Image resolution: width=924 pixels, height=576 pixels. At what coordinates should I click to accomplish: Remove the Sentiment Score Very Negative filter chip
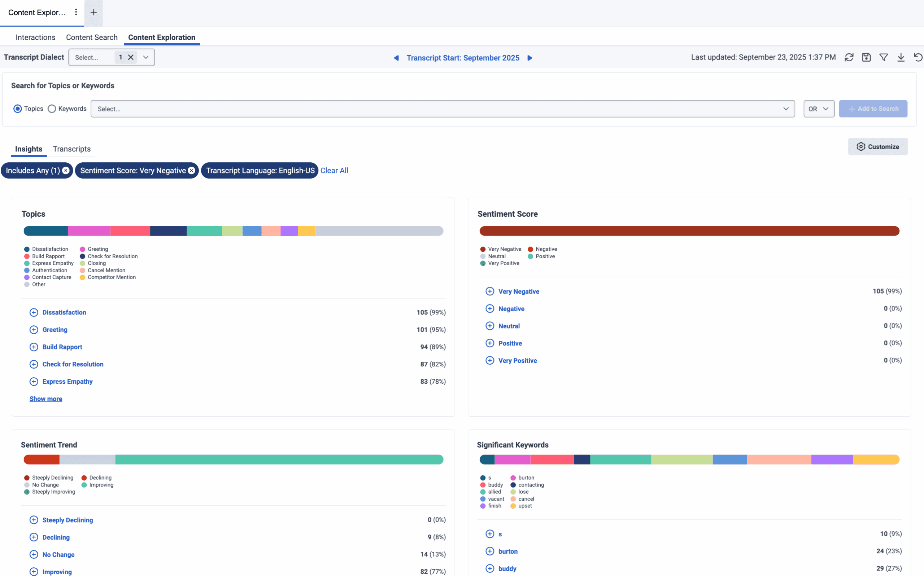[191, 170]
